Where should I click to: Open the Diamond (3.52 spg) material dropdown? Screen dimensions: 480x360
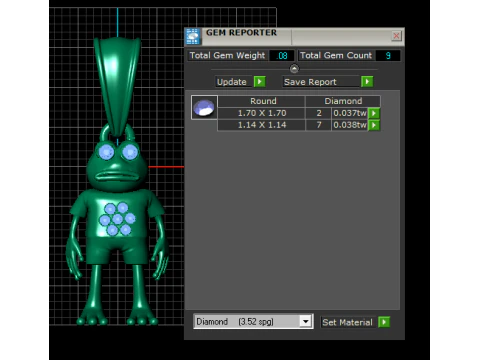pos(305,322)
